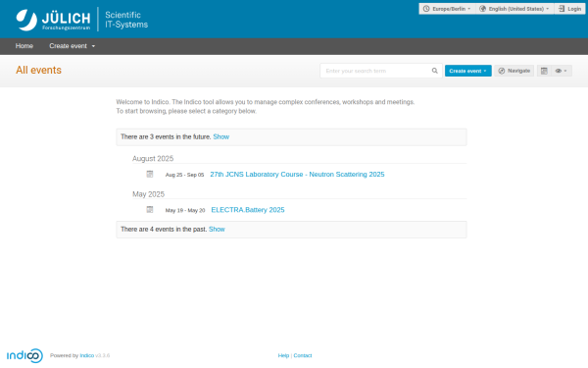Screen dimensions: 588x368
Task: Click the Navigate button
Action: (514, 71)
